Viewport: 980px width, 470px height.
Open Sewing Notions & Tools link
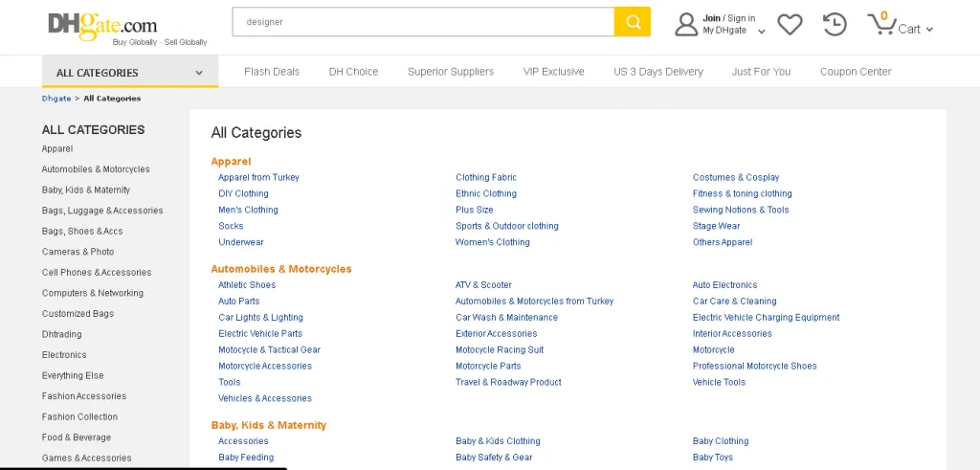pyautogui.click(x=741, y=210)
